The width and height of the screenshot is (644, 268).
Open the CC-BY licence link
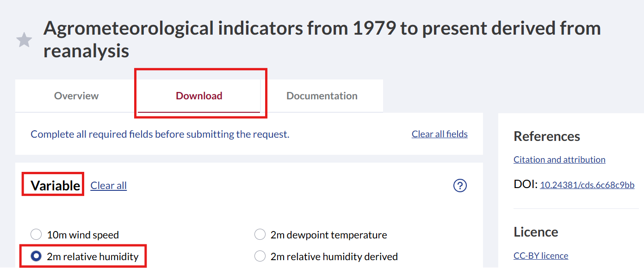pyautogui.click(x=541, y=256)
